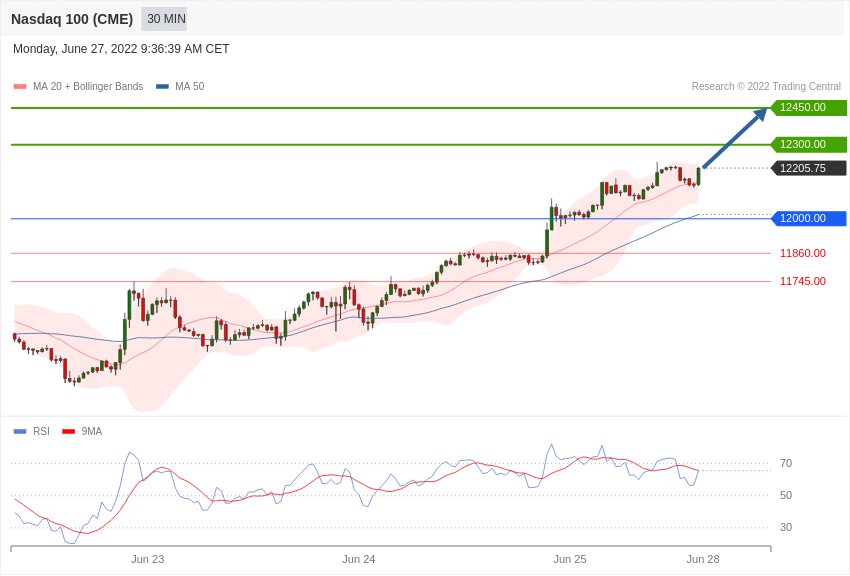The image size is (850, 576).
Task: Click the 11745.00 red support label
Action: [803, 281]
